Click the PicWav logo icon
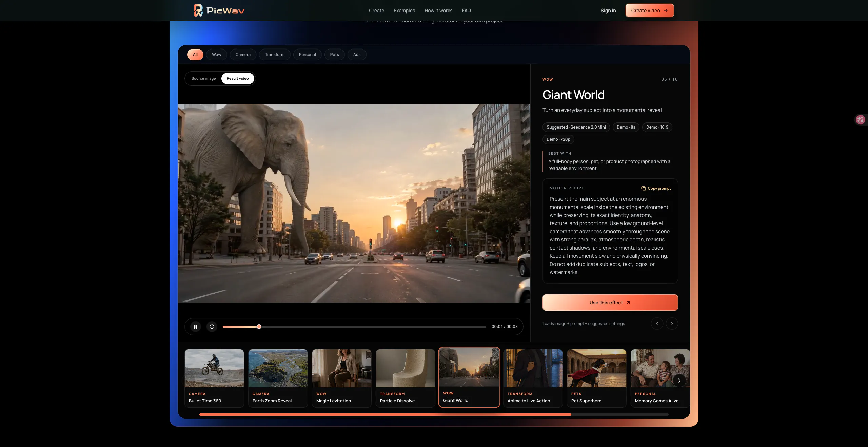 [x=198, y=11]
